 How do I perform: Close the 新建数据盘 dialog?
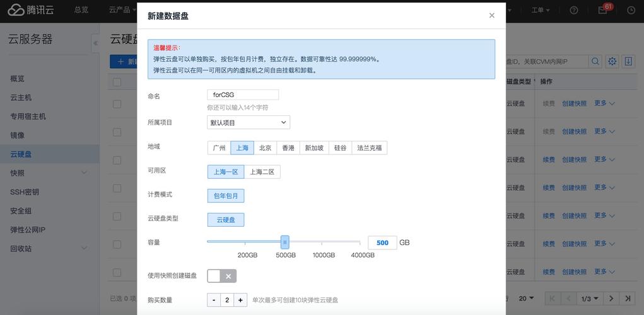point(491,16)
